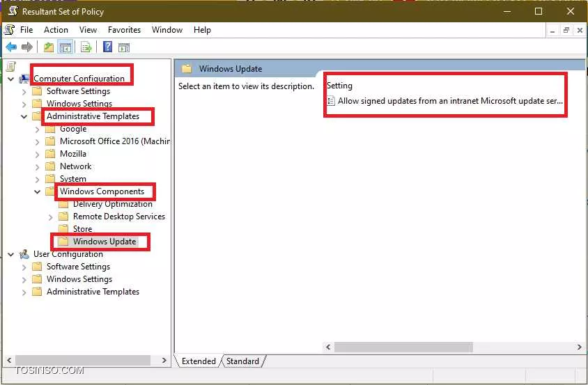The height and width of the screenshot is (385, 588).
Task: Collapse the Windows Components node
Action: tap(37, 191)
